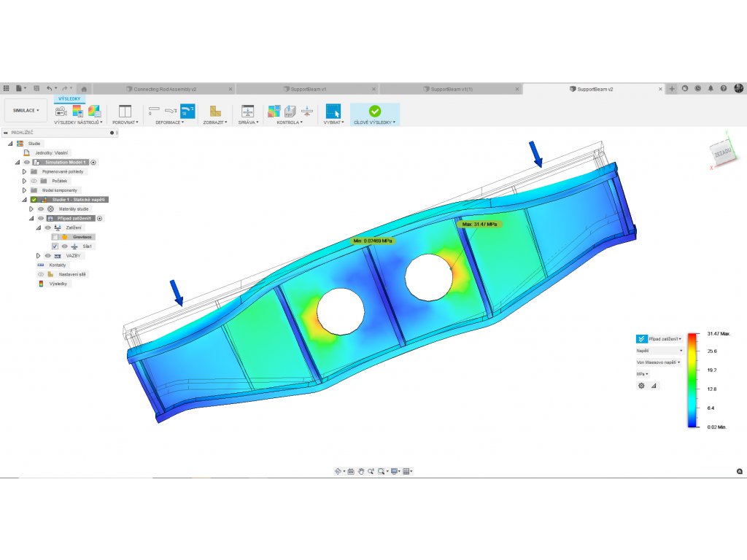Toggle the blue double-check legend button

(641, 338)
